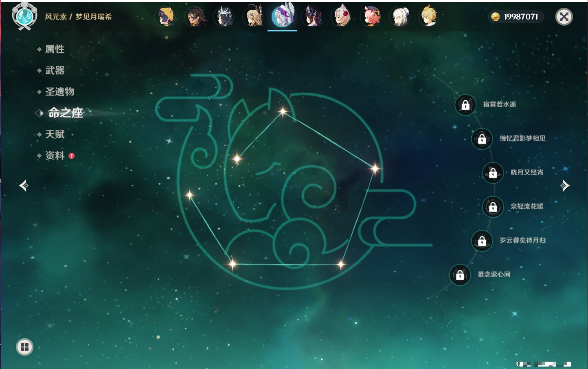Open the 天赋 talents page
Image resolution: width=588 pixels, height=369 pixels.
tap(55, 134)
